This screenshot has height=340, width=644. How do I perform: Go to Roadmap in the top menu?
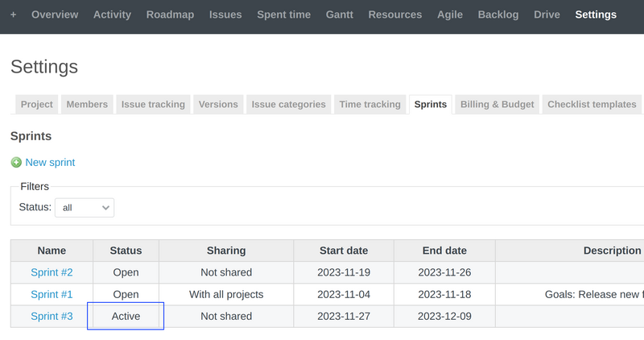[x=170, y=15]
